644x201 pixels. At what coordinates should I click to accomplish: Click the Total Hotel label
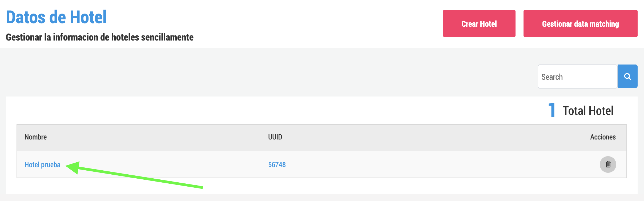pos(588,111)
